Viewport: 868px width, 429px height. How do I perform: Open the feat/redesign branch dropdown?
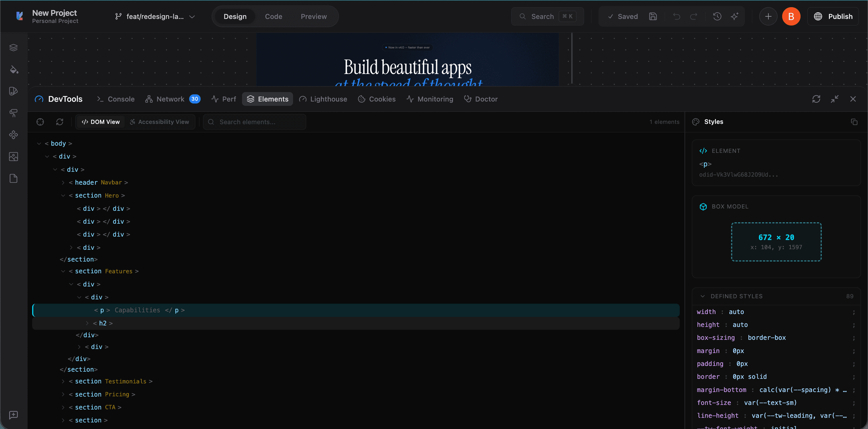[155, 17]
